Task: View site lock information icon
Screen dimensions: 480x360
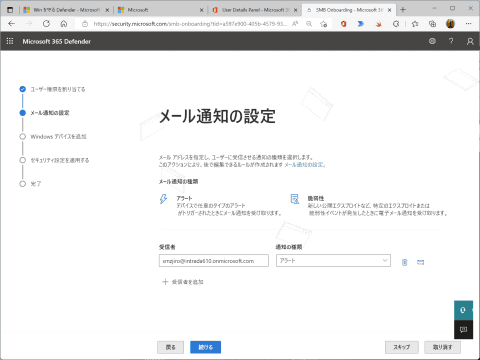Action: [x=85, y=24]
